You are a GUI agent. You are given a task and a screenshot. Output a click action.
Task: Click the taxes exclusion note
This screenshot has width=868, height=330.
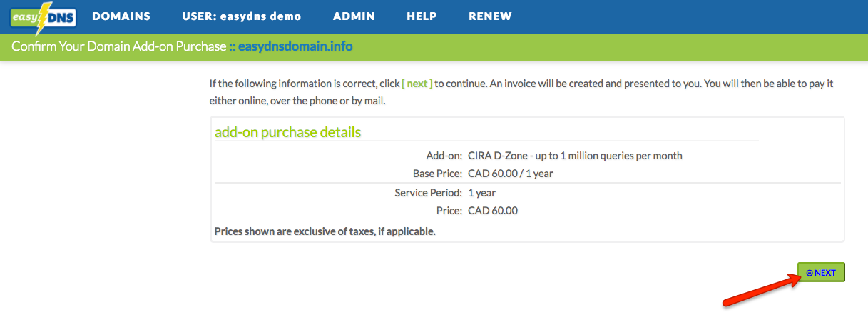(x=325, y=231)
